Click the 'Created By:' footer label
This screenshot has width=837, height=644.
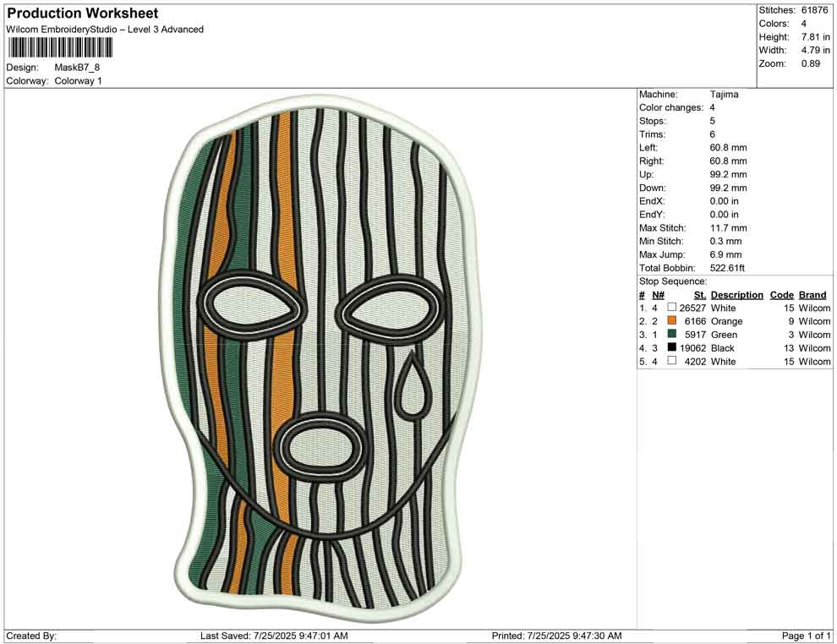(31, 636)
